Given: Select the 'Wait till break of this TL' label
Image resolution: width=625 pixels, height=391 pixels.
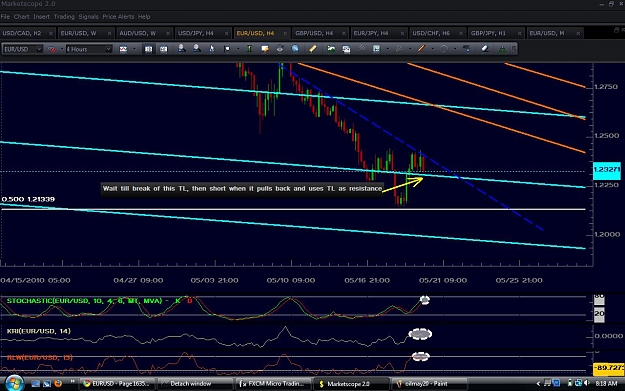Looking at the screenshot, I should coord(242,189).
